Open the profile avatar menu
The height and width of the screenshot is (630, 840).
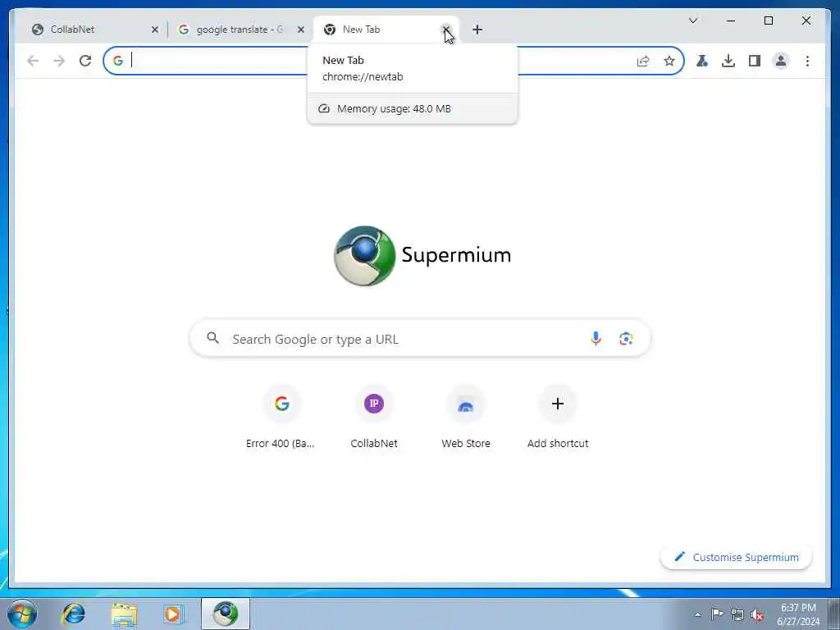pyautogui.click(x=781, y=61)
